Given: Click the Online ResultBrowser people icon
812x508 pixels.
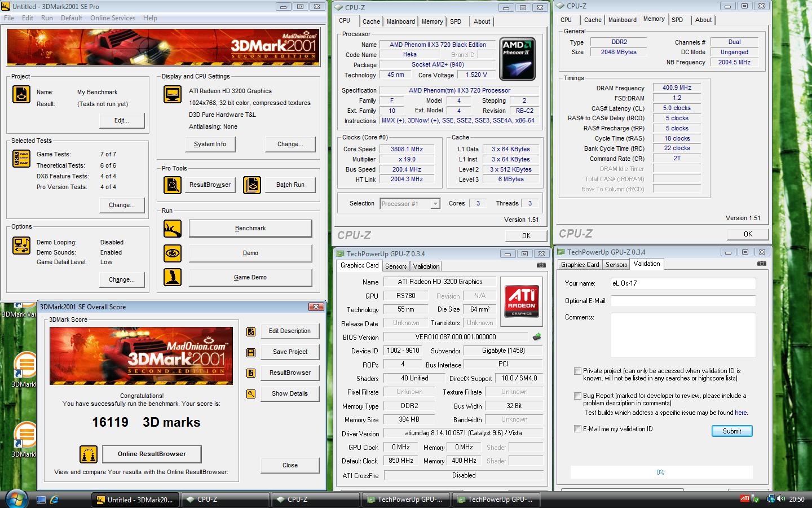Looking at the screenshot, I should pyautogui.click(x=89, y=454).
